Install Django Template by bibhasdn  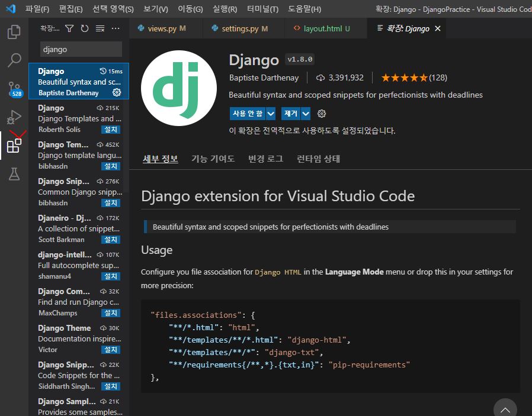(111, 166)
